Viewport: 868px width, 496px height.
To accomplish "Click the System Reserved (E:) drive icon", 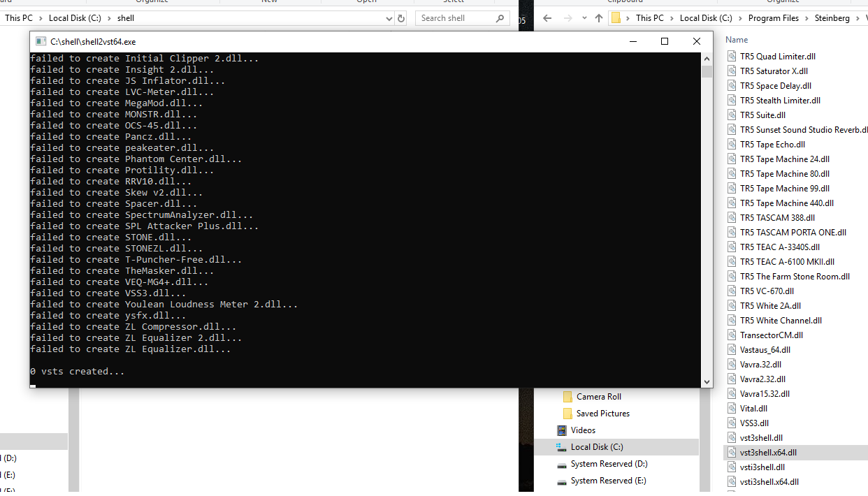I will click(562, 481).
